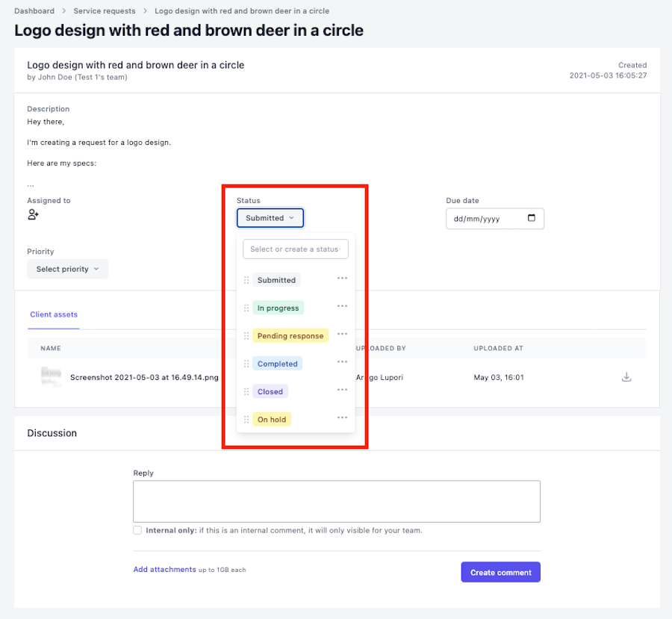
Task: Switch to the Client assets tab
Action: (53, 314)
